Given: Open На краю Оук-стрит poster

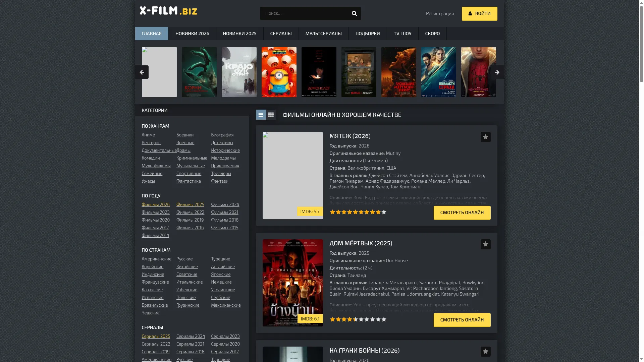Looking at the screenshot, I should pos(239,72).
